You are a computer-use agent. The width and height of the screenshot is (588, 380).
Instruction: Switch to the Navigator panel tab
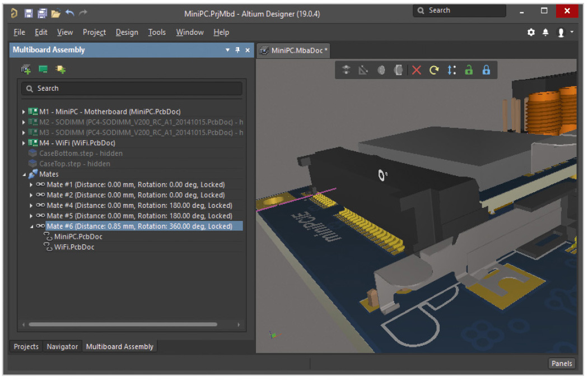(x=62, y=346)
